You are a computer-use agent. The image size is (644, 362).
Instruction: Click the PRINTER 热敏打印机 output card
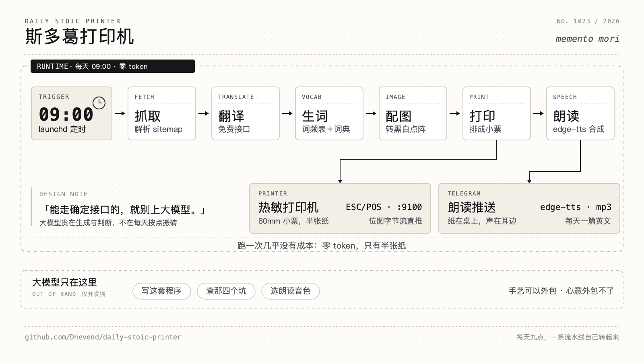click(340, 208)
